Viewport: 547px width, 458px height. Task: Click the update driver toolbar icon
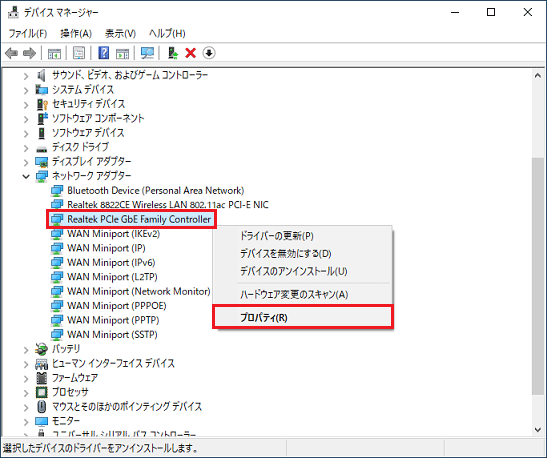tap(173, 53)
